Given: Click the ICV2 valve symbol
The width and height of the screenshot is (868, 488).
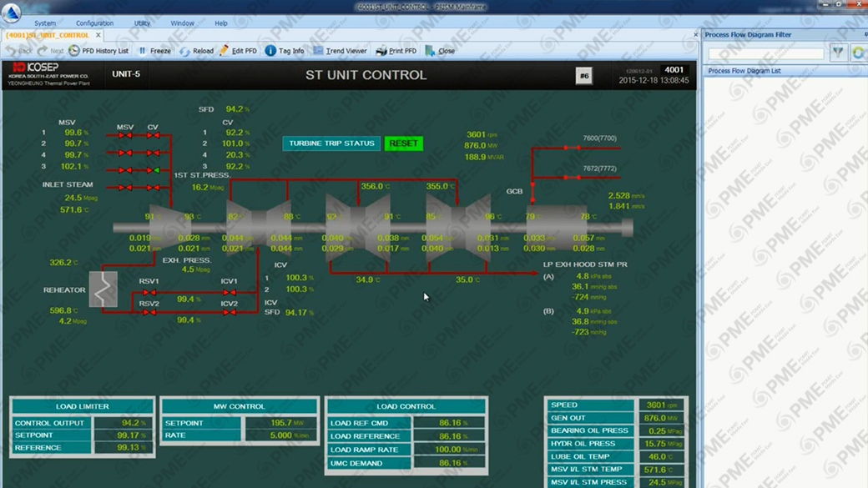Looking at the screenshot, I should (230, 313).
